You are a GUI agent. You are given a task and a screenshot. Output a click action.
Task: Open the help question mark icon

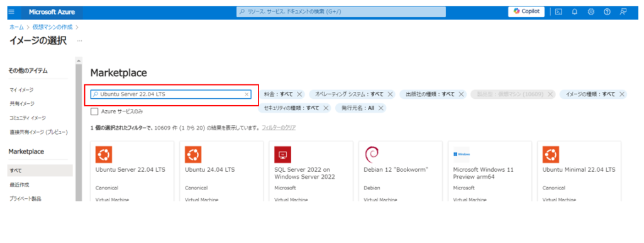(x=607, y=12)
